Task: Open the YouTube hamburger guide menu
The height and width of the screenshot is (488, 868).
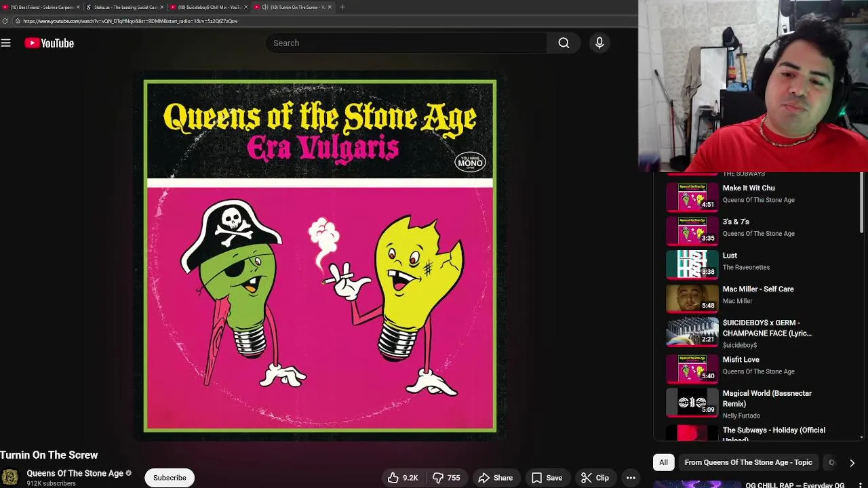Action: coord(6,43)
